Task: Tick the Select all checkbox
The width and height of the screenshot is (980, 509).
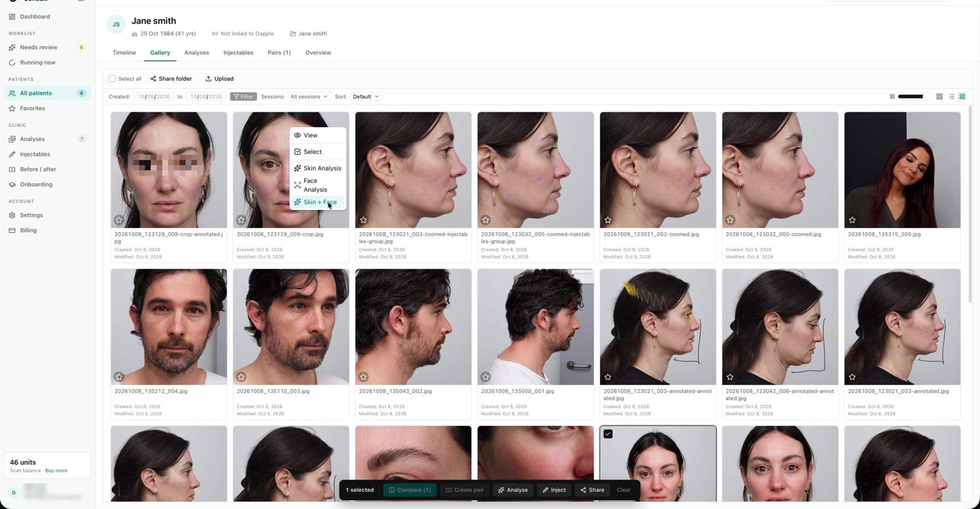Action: click(x=112, y=78)
